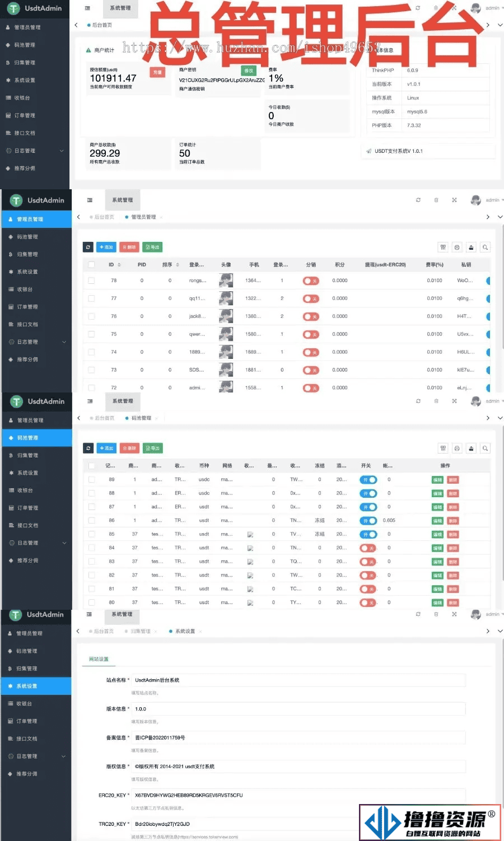Click 编辑 button for 码池 record 87

point(437,507)
